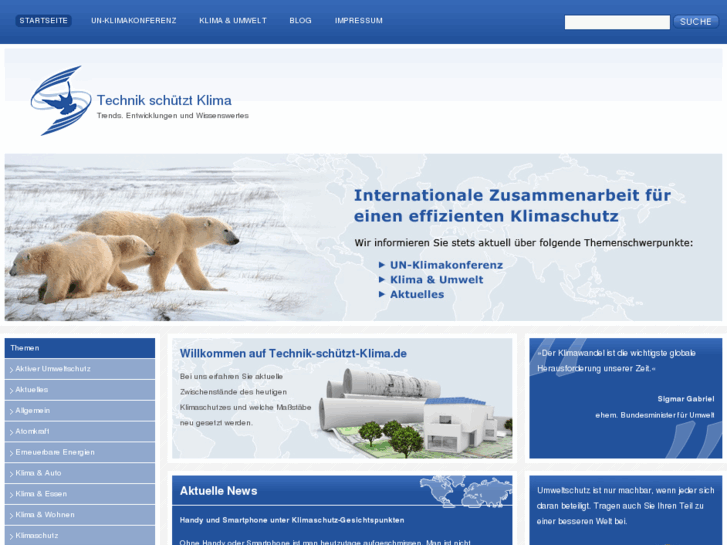Click the Technik schützt Klima site title

coord(164,100)
